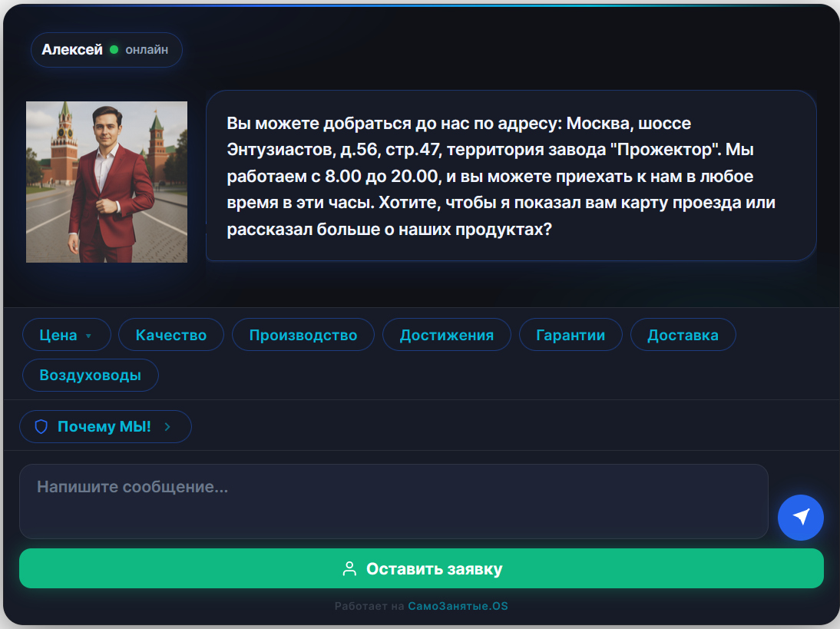This screenshot has width=840, height=629.
Task: Expand the chevron next to Почему МЫ!
Action: pyautogui.click(x=167, y=426)
